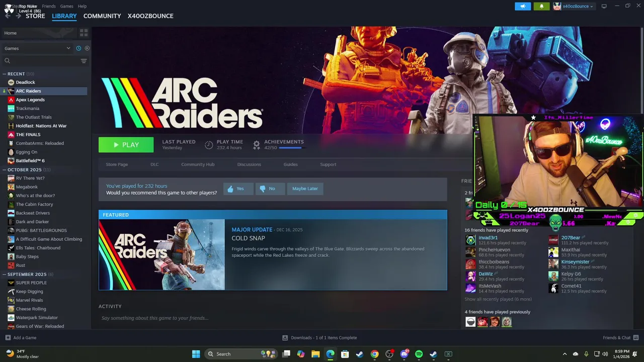Click Show all recently played (6 more)

(x=498, y=299)
